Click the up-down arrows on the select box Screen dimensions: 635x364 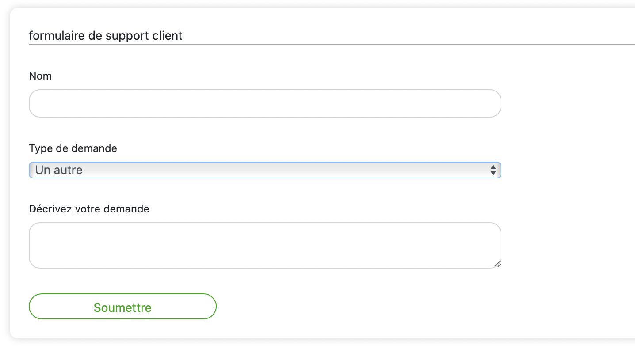point(493,170)
